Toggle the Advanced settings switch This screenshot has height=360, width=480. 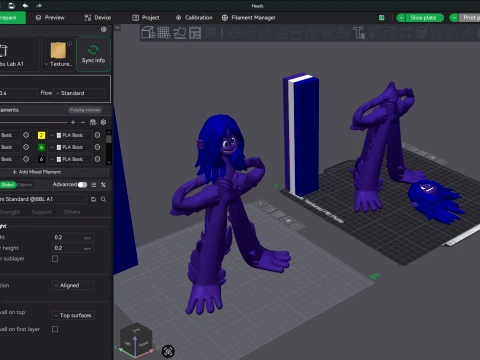tap(82, 185)
